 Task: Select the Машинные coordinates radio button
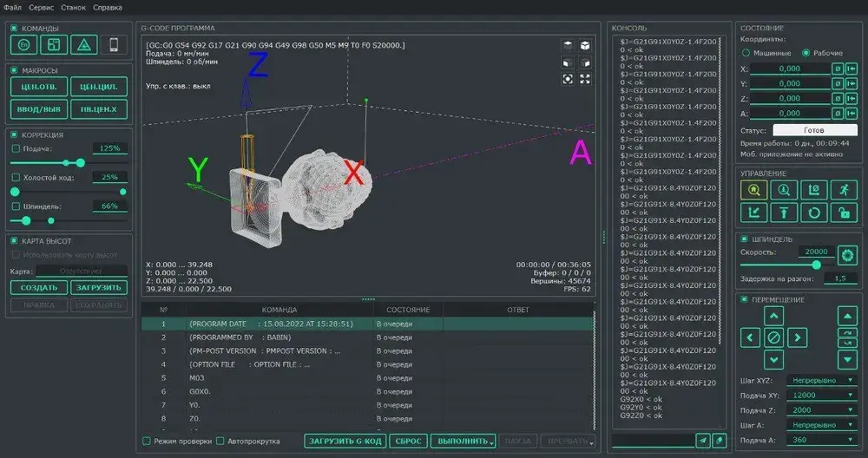point(746,53)
